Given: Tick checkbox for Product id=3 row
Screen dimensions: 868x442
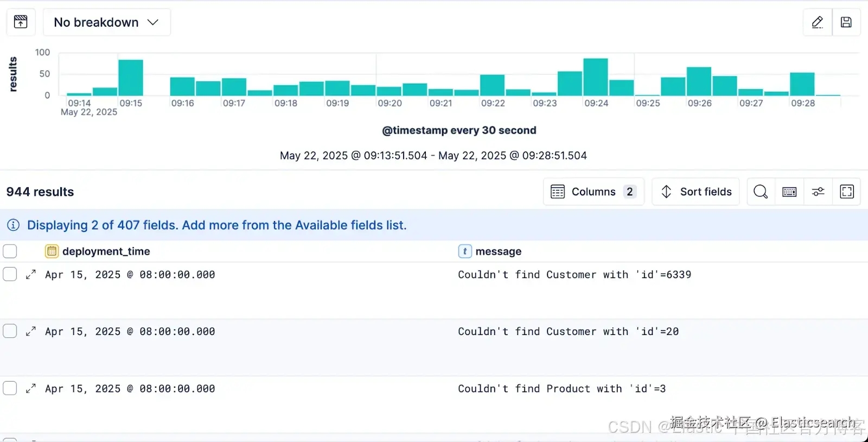Looking at the screenshot, I should click(x=10, y=388).
